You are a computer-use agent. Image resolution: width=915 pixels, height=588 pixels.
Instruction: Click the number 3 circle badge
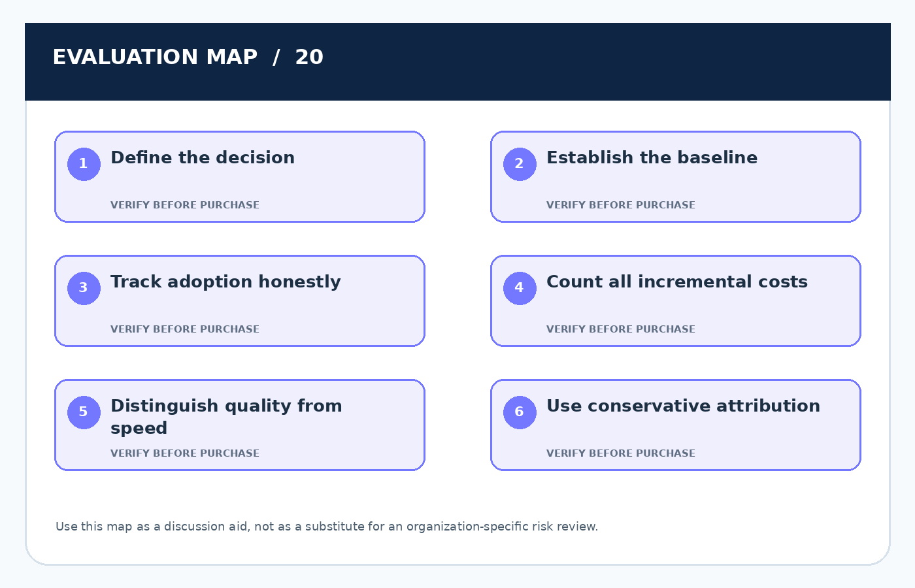pyautogui.click(x=84, y=288)
